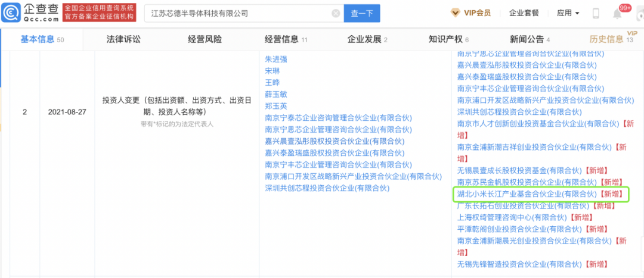Focus the company name search field
644x278 pixels.
click(x=244, y=14)
